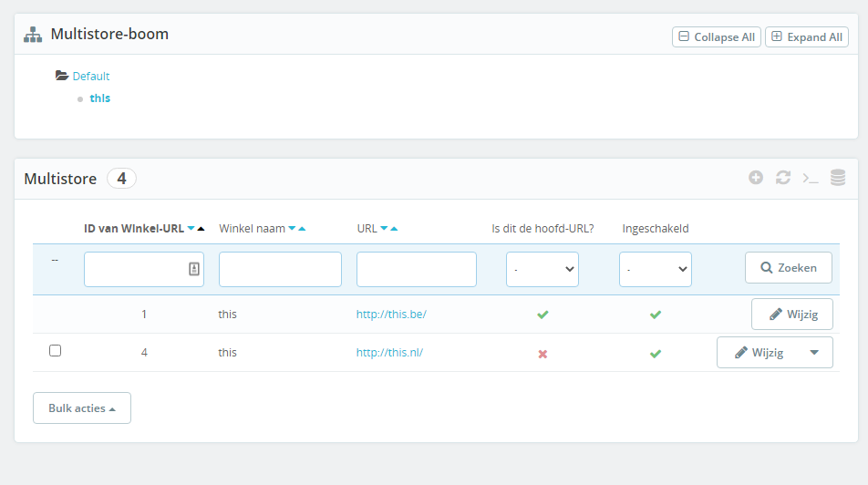Image resolution: width=868 pixels, height=485 pixels.
Task: Tick the checkbox for row ID 4
Action: click(55, 350)
